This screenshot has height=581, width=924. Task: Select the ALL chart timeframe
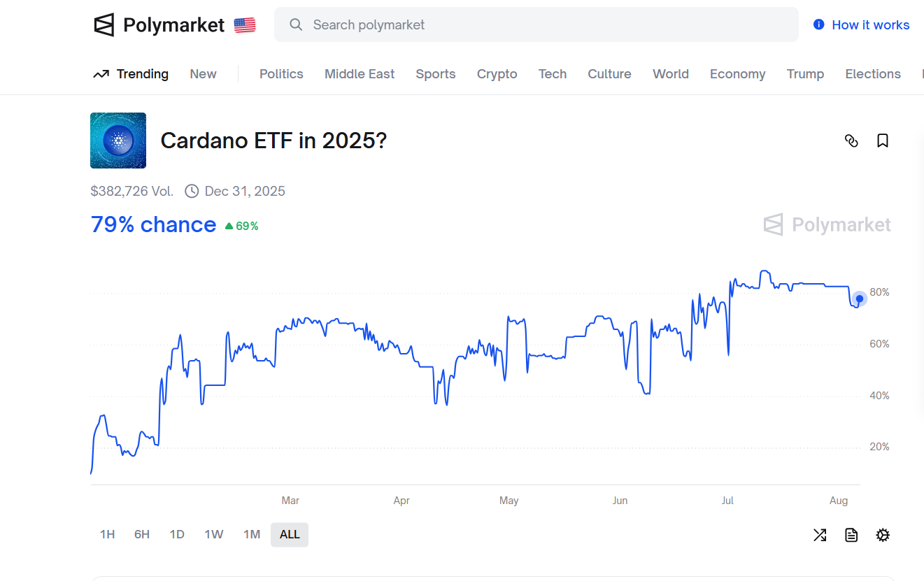[290, 535]
